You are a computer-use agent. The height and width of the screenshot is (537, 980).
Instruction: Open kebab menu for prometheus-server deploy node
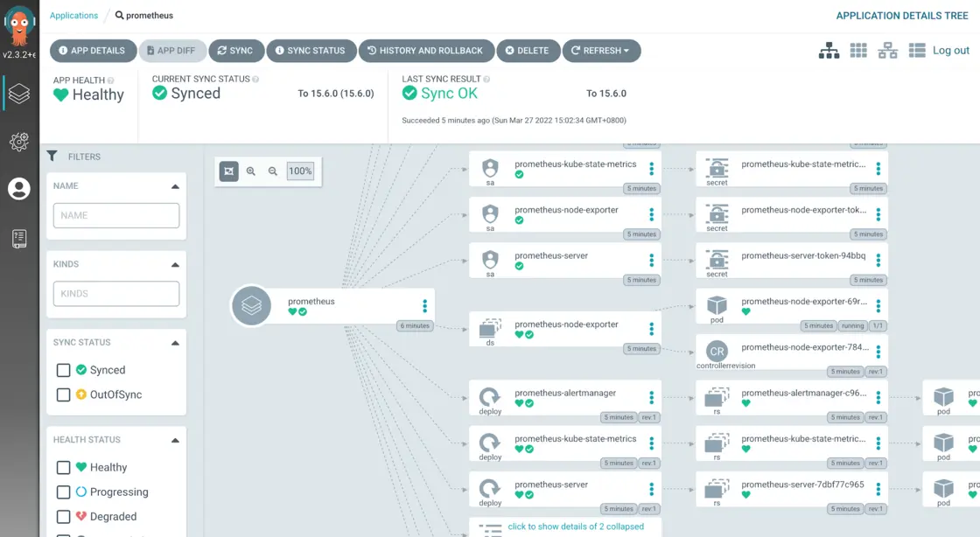[651, 489]
